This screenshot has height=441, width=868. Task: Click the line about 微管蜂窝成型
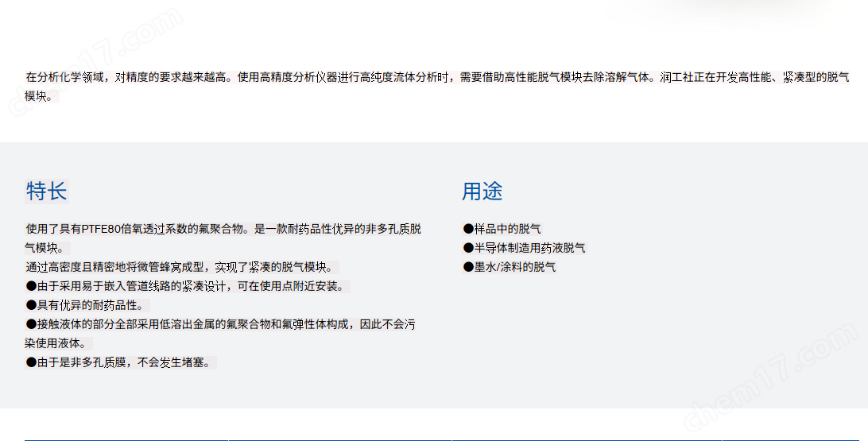[x=181, y=267]
